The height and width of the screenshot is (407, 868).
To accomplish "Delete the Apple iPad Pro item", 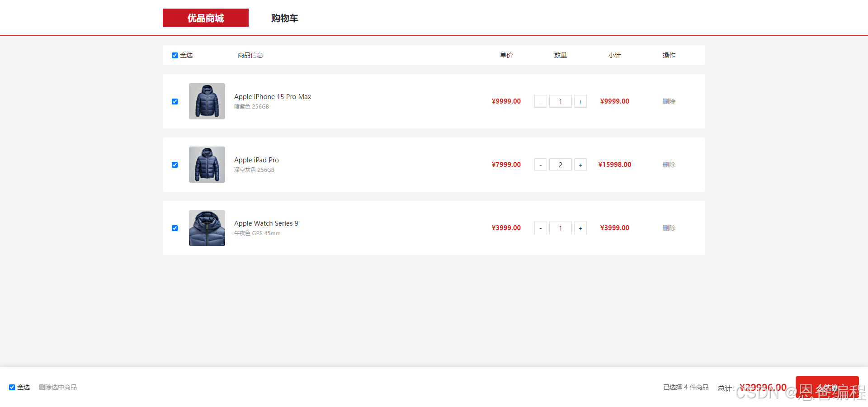I will (x=669, y=165).
